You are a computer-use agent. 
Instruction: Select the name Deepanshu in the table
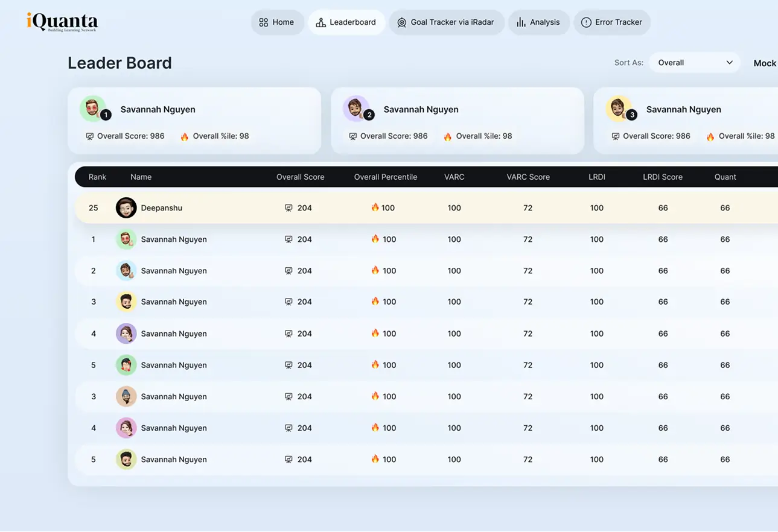(162, 208)
